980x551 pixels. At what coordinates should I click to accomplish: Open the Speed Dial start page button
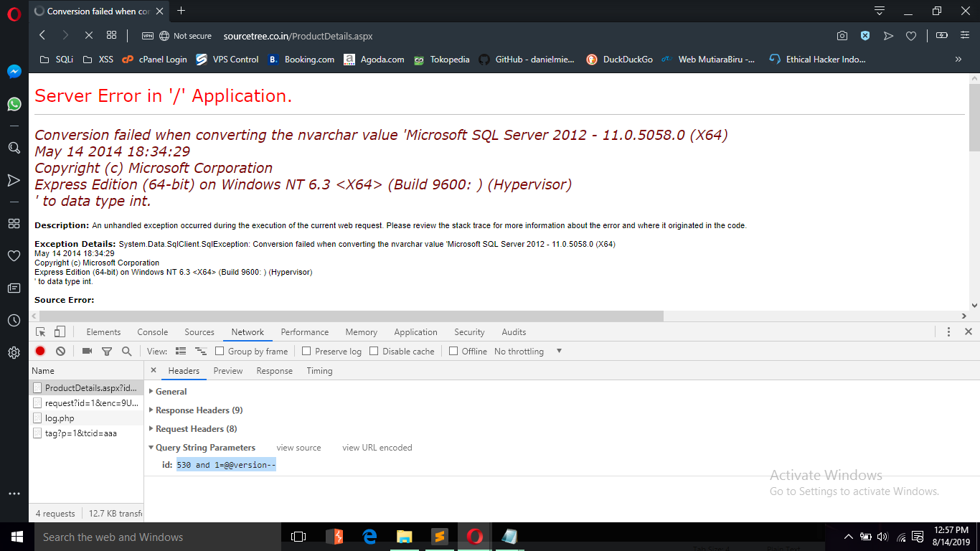pos(111,35)
